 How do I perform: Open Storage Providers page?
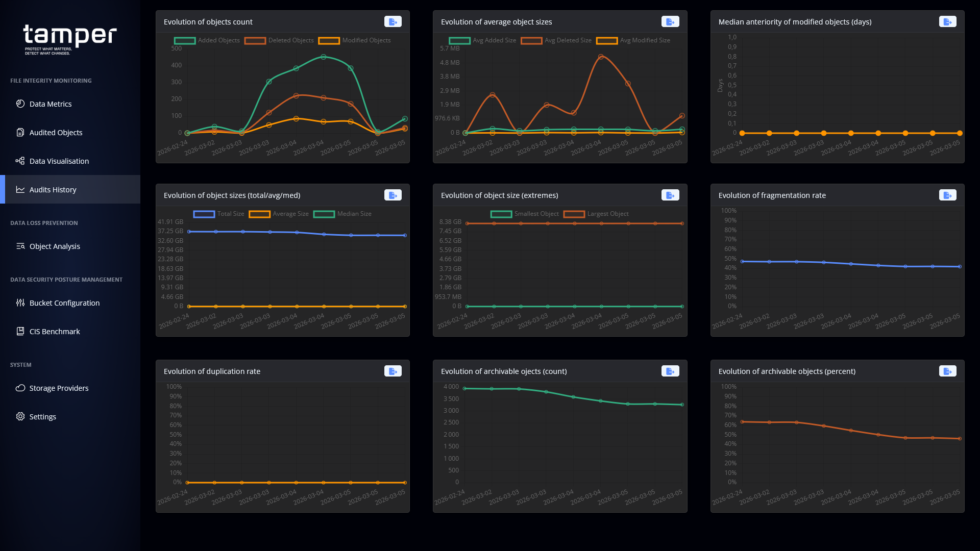[59, 388]
